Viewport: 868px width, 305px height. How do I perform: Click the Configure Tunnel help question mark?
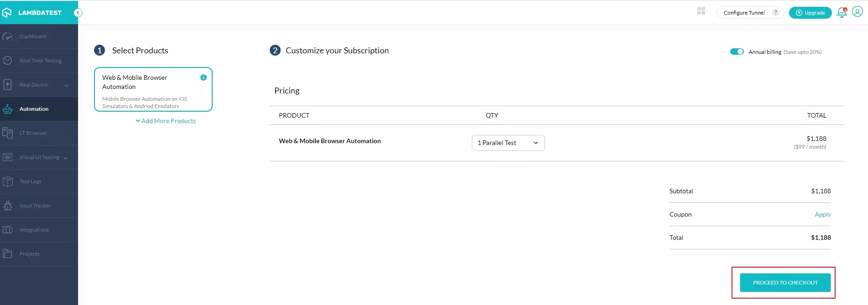pos(775,13)
